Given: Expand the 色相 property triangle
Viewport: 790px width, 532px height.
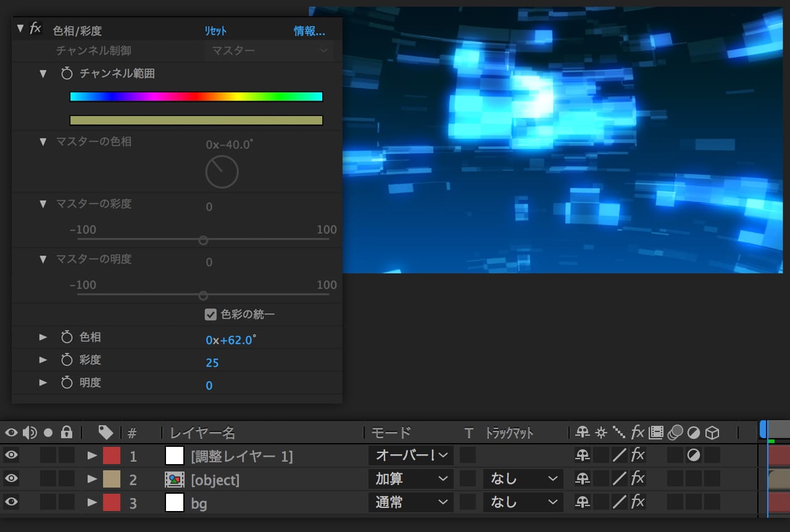Looking at the screenshot, I should coord(43,338).
